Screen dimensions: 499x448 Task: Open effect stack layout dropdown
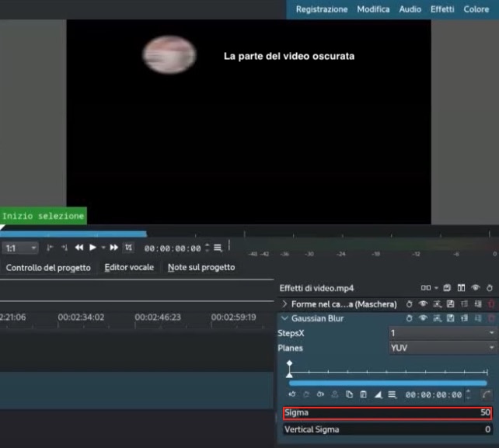tap(429, 288)
